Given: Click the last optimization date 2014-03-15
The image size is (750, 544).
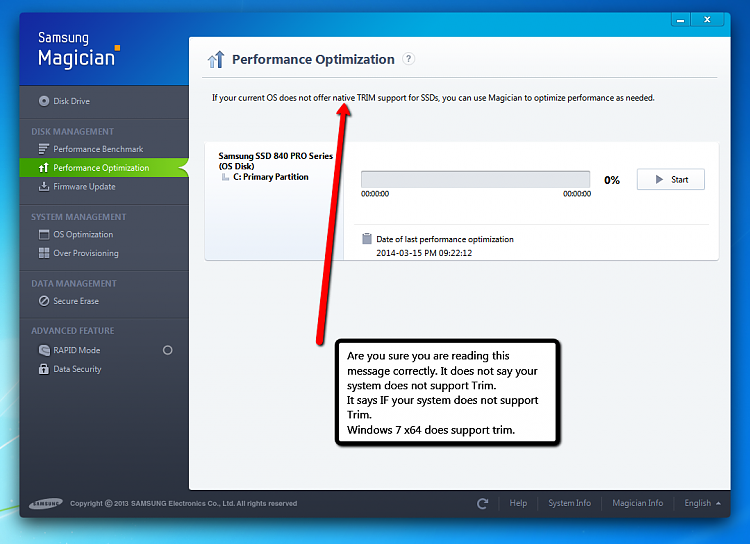Looking at the screenshot, I should pyautogui.click(x=424, y=253).
